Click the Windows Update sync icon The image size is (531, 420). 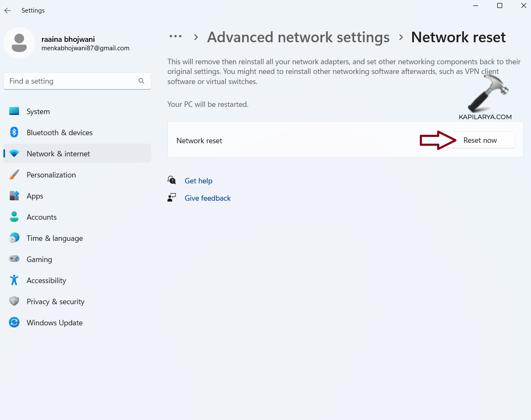coord(14,322)
